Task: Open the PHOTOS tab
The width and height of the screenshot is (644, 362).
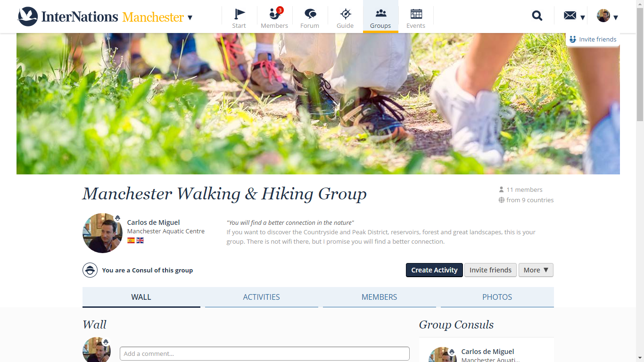Action: click(497, 297)
